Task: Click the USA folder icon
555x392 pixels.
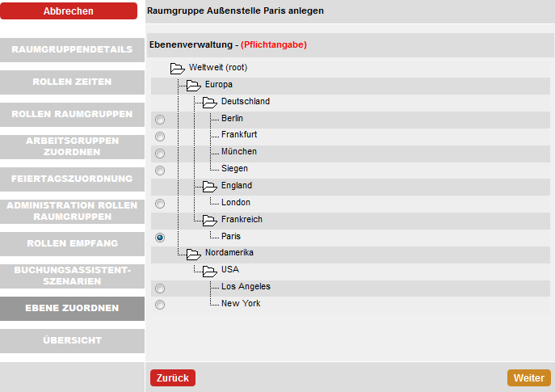Action: pos(210,271)
